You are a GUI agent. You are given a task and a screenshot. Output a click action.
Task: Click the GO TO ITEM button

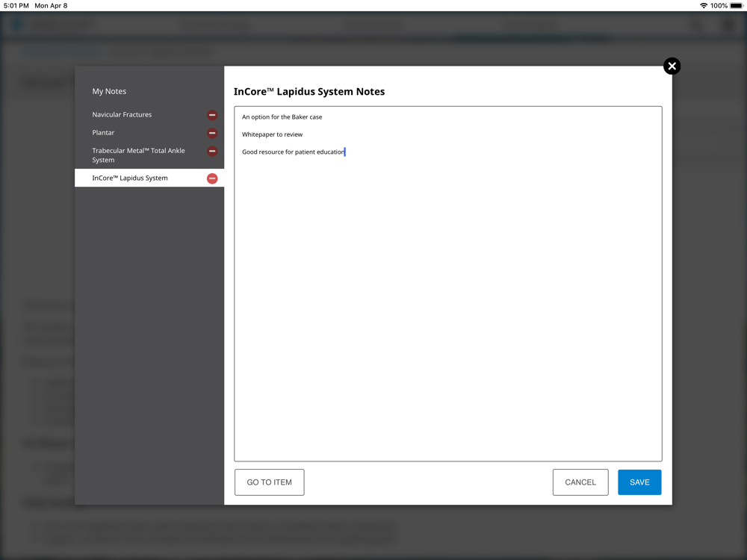[269, 482]
